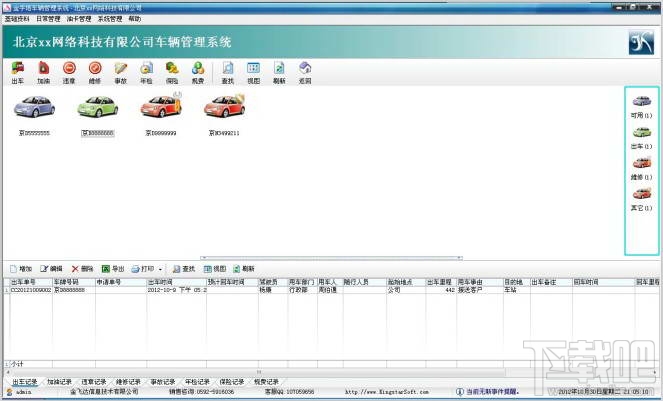Switch to the 事故记录 tab

coord(163,382)
